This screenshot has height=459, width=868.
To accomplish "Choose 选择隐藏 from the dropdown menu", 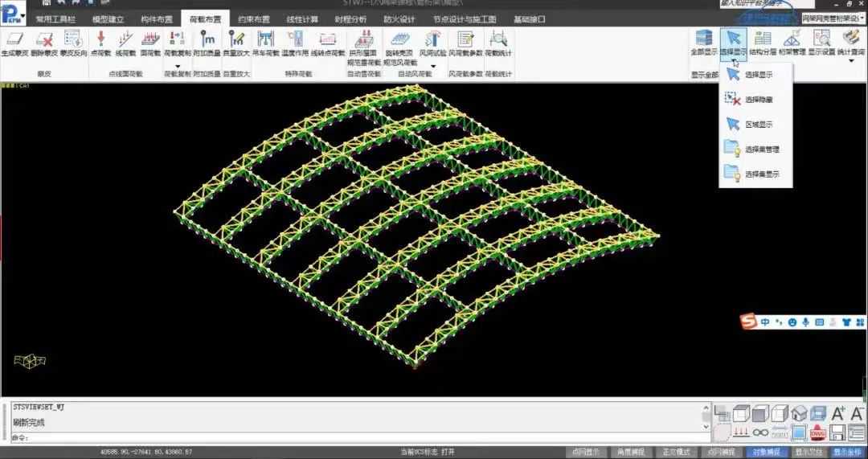I will tap(759, 100).
